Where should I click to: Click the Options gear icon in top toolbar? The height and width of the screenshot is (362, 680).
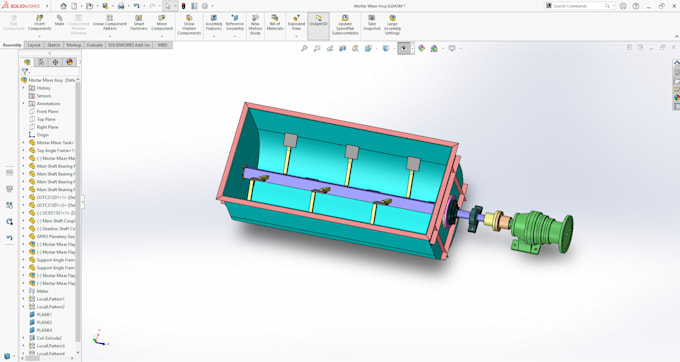coord(205,6)
